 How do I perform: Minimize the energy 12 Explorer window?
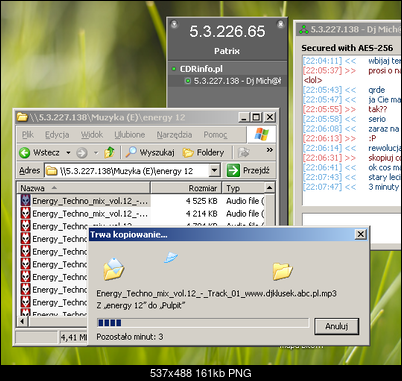(x=244, y=117)
